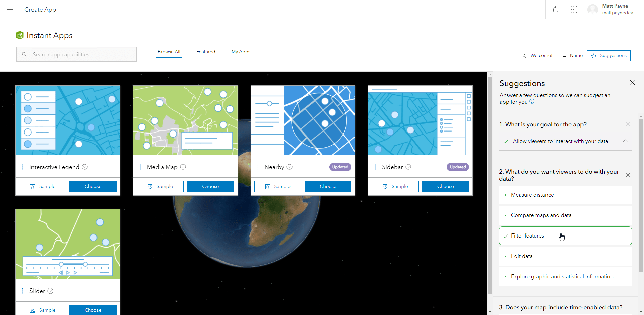Open the Media Map sample
Image resolution: width=644 pixels, height=315 pixels.
(x=160, y=187)
